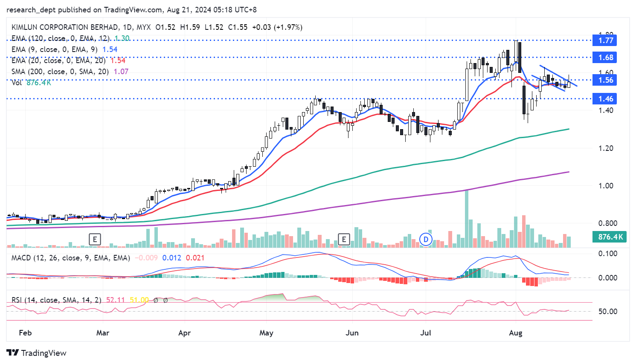636x364 pixels.
Task: Select the EMA 120 indicator legend
Action: (60, 38)
